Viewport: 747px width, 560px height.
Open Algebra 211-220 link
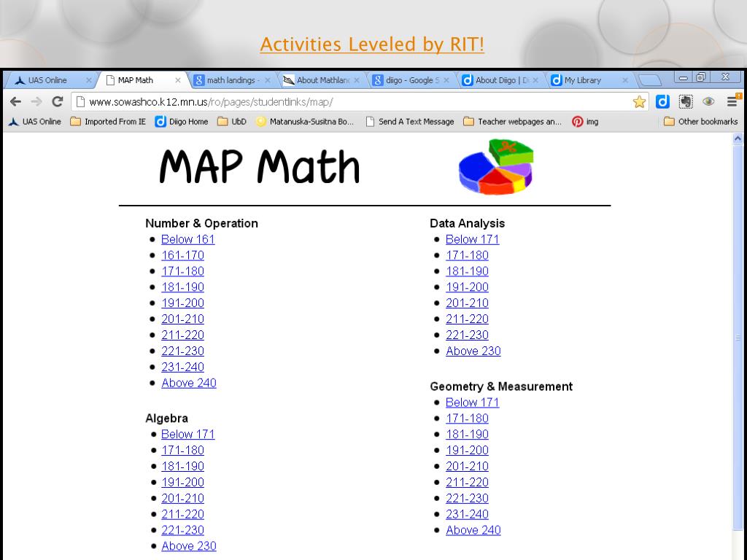coord(182,514)
